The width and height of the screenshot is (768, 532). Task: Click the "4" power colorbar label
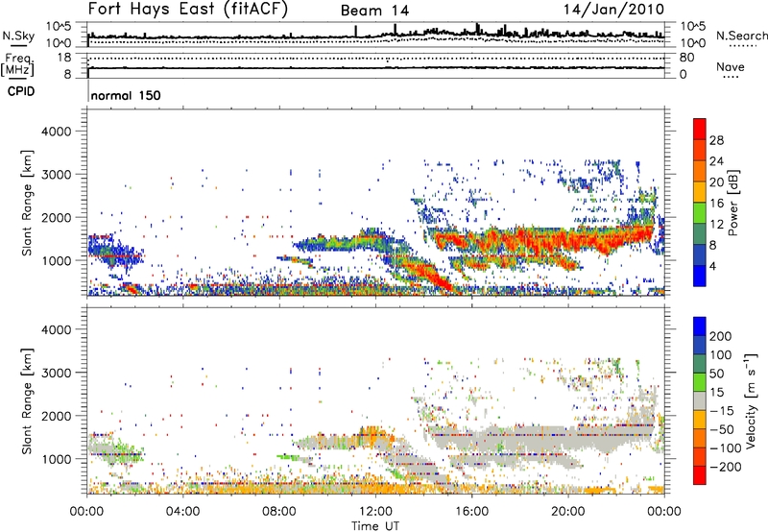pos(712,266)
